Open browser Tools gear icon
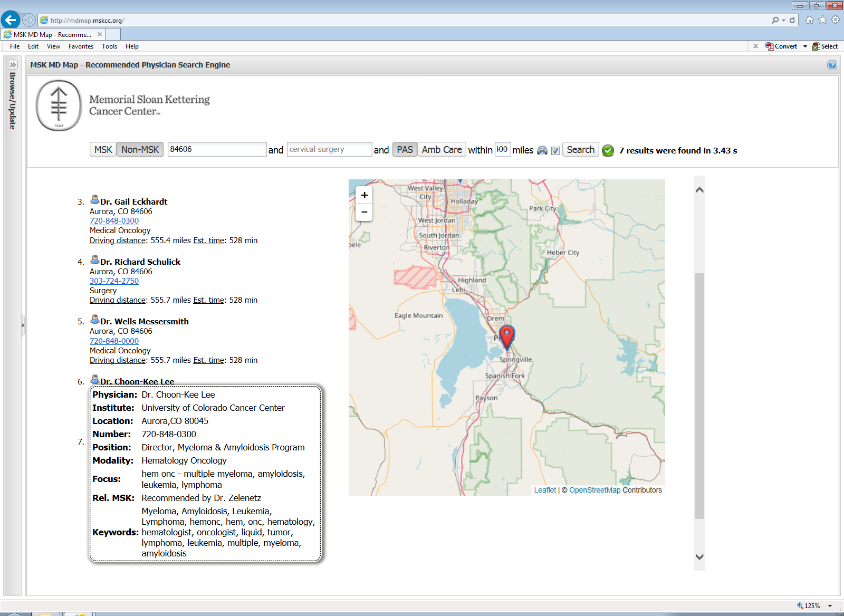Image resolution: width=844 pixels, height=616 pixels. (x=836, y=20)
